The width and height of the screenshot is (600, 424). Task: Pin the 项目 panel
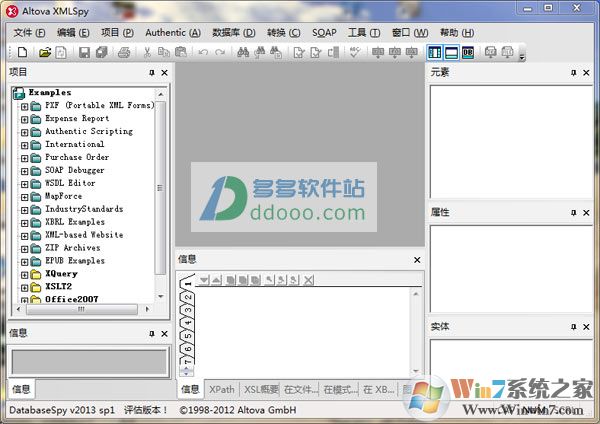pyautogui.click(x=152, y=73)
